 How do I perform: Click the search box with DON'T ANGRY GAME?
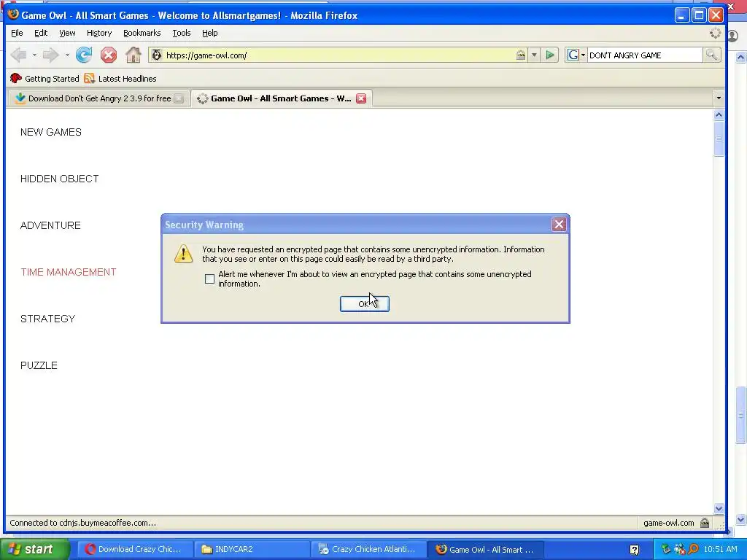645,55
